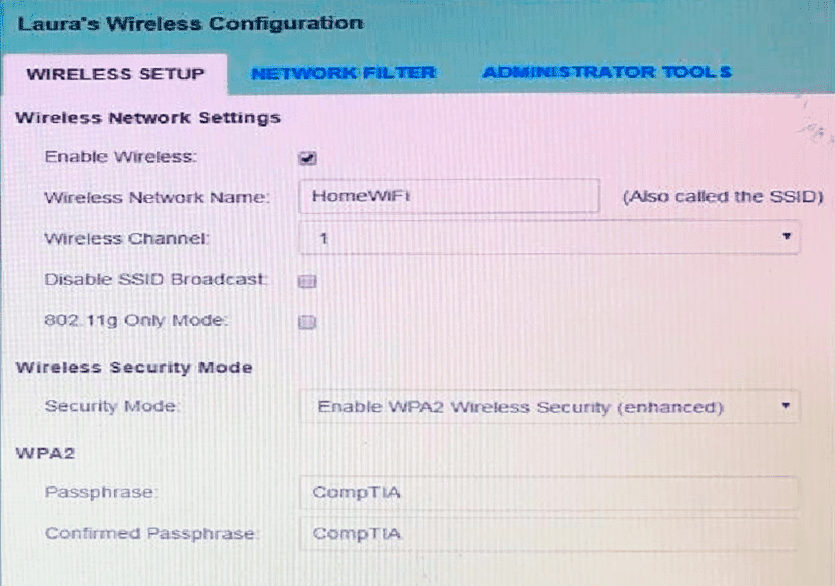Open the Wireless Channel dropdown
835x586 pixels.
(549, 239)
